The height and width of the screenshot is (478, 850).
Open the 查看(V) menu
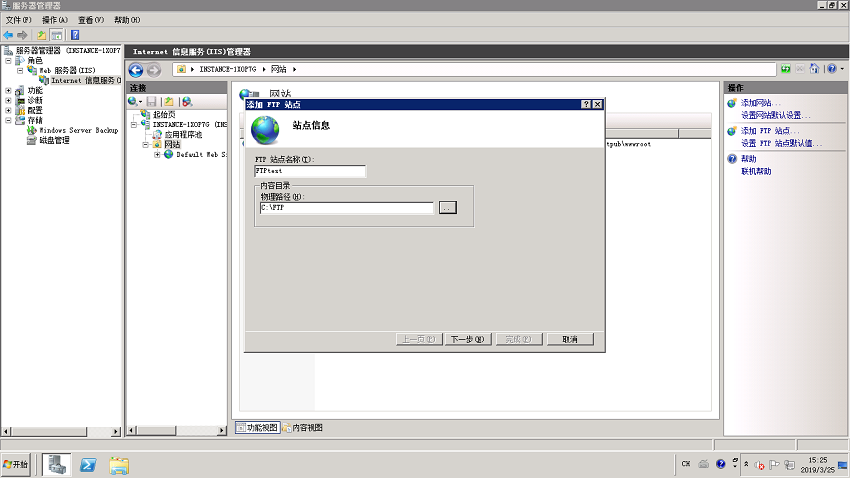[91, 20]
